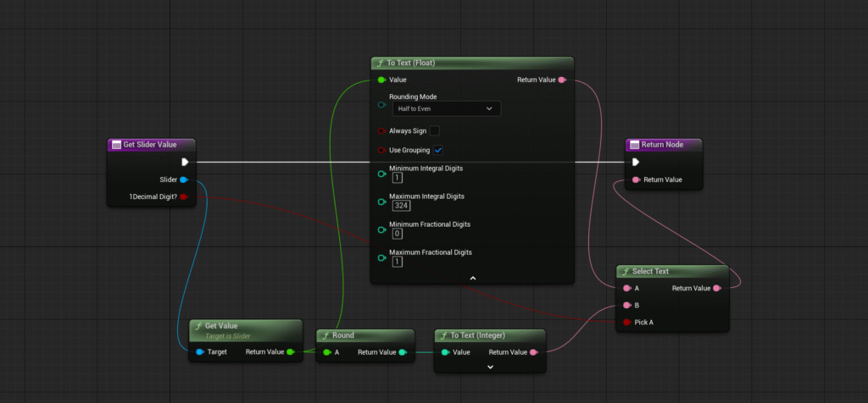Enable the Always Sign checkbox

[x=435, y=130]
